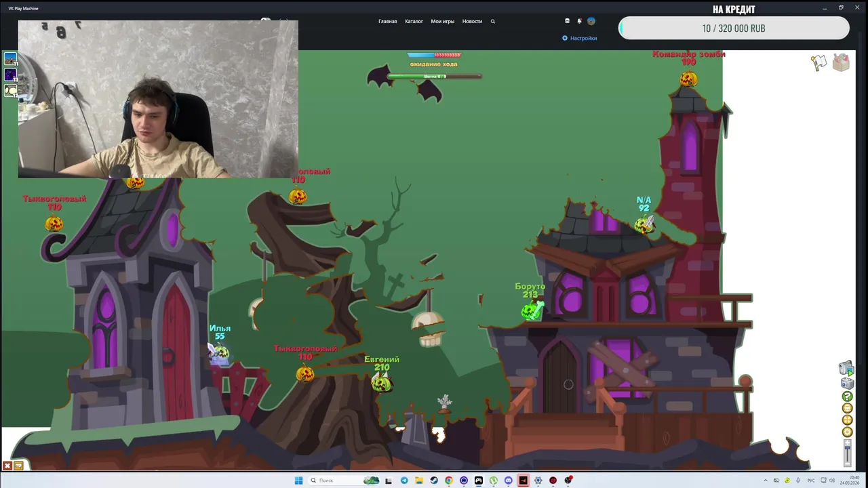Expand the system tray hidden icons chevron
Viewport: 868px width, 488px height.
point(766,481)
